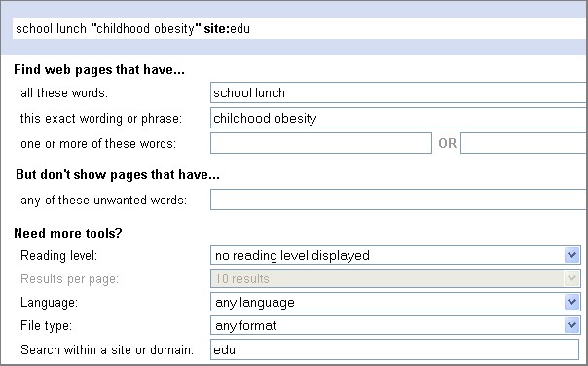Image resolution: width=588 pixels, height=366 pixels.
Task: Open the Reading level dropdown
Action: pos(395,255)
